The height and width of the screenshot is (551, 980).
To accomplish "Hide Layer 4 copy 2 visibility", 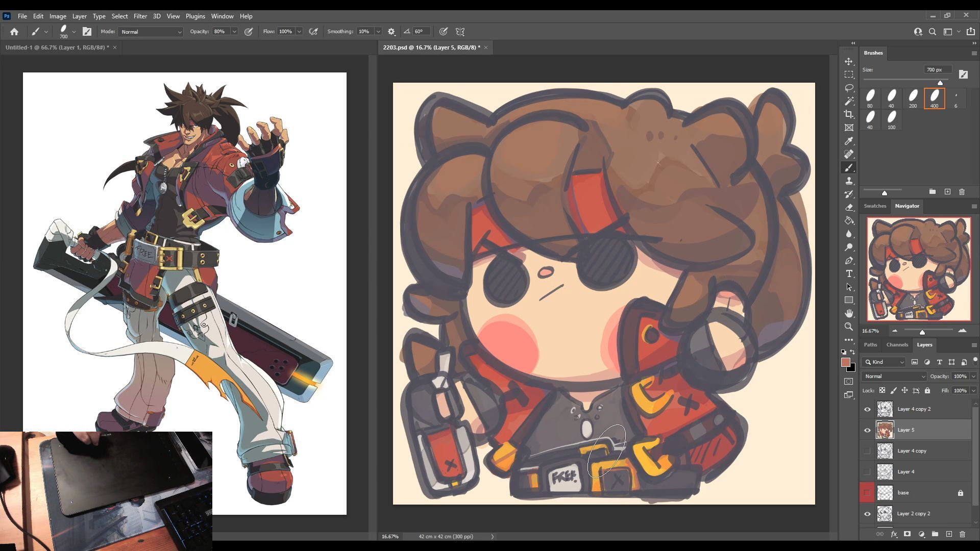I will pos(867,409).
